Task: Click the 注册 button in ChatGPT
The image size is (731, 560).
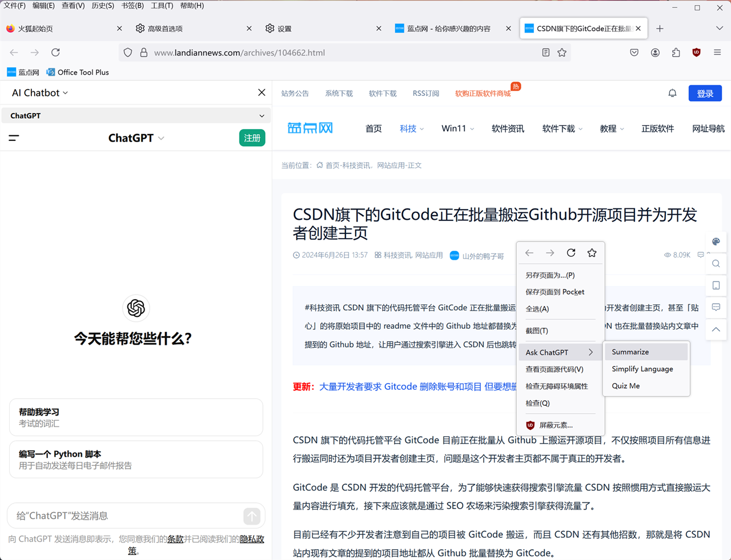Action: pyautogui.click(x=252, y=138)
